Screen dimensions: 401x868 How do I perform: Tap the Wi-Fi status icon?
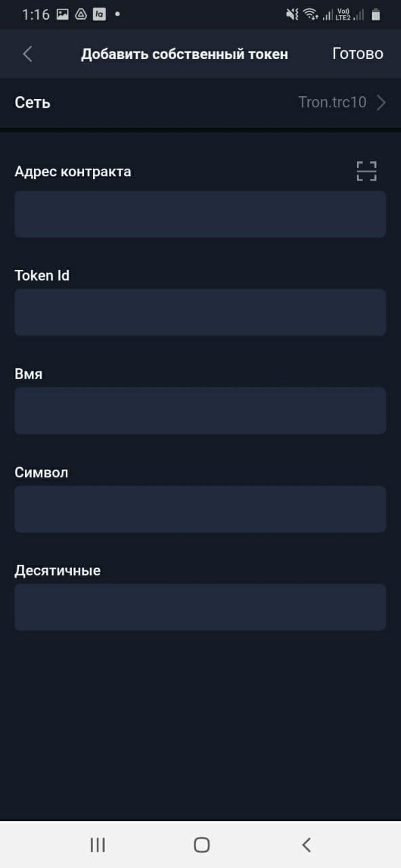coord(311,14)
